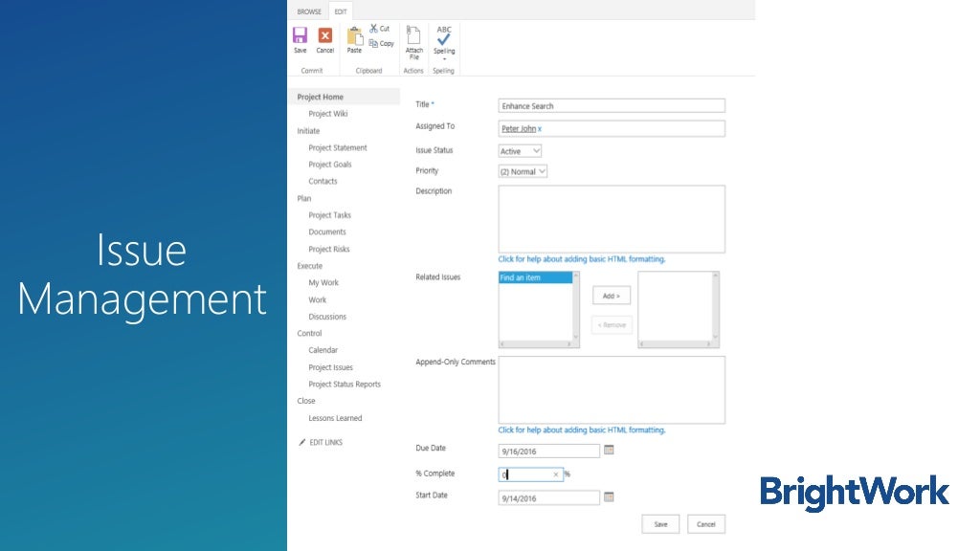This screenshot has height=551, width=980.
Task: Open Project Home in the sidebar
Action: [x=320, y=97]
